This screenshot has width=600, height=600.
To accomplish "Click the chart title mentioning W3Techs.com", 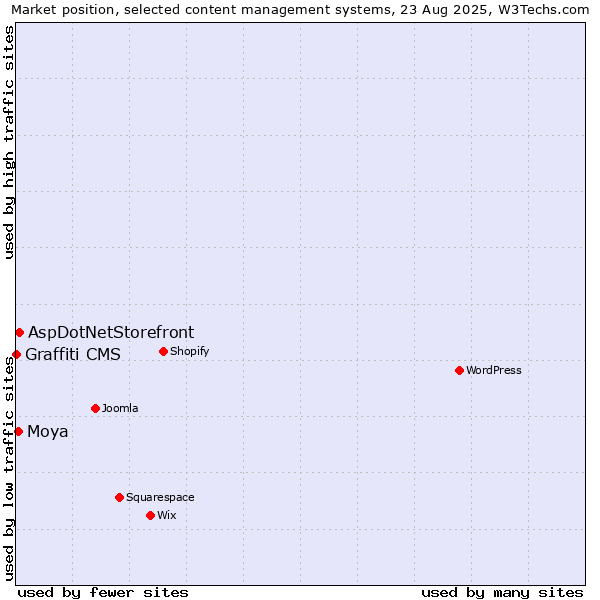I will (300, 10).
